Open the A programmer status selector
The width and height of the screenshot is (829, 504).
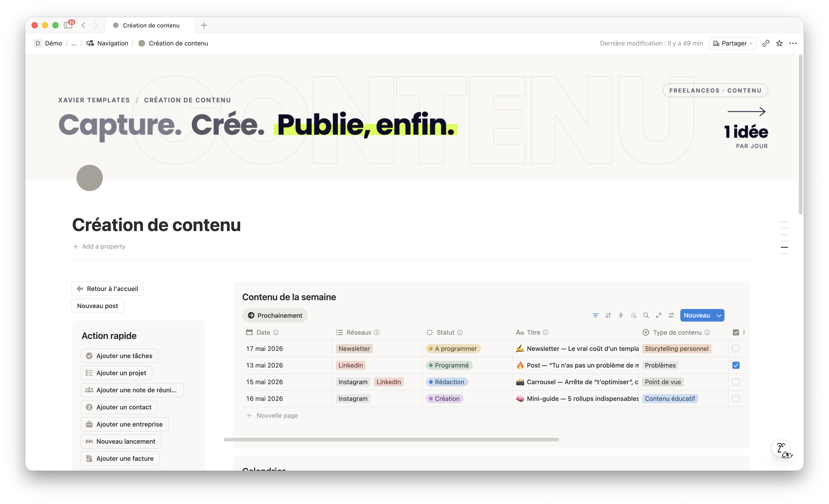coord(453,349)
